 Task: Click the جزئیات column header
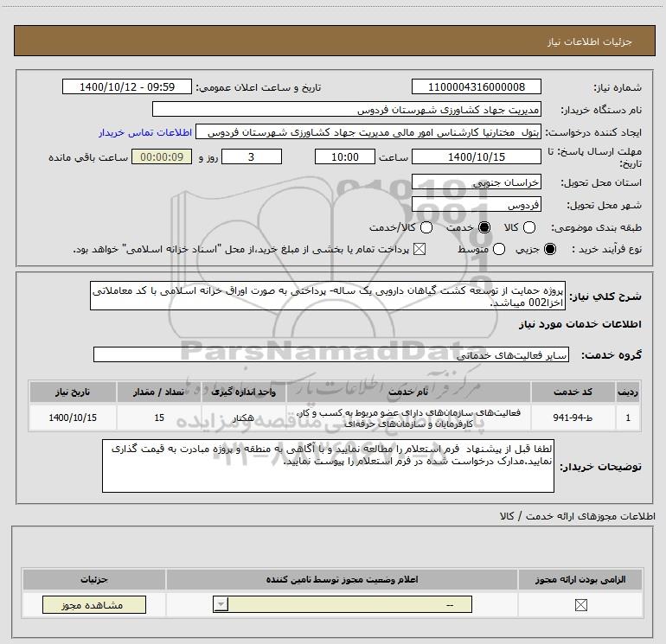click(94, 579)
